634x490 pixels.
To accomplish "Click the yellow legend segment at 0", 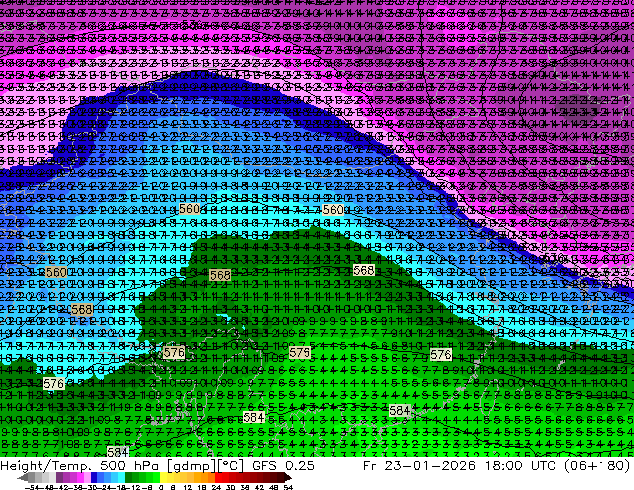I will pyautogui.click(x=163, y=478).
